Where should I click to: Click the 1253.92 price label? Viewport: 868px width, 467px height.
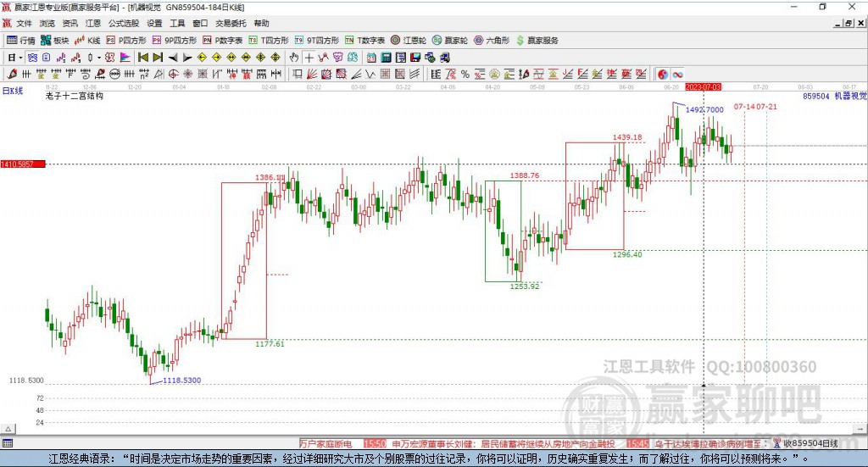pyautogui.click(x=524, y=286)
